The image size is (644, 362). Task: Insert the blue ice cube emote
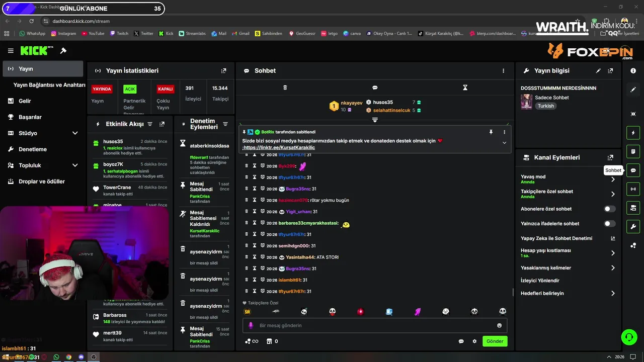coord(389,312)
